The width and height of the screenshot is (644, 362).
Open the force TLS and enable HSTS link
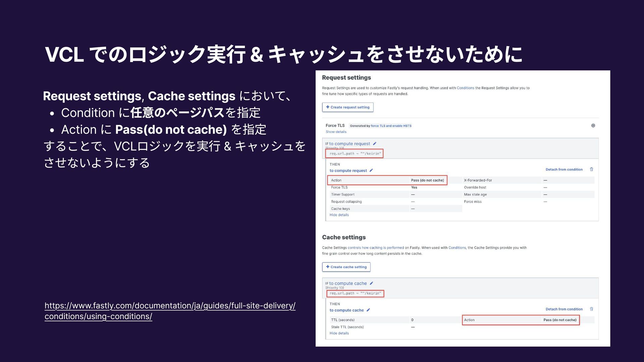click(x=391, y=126)
